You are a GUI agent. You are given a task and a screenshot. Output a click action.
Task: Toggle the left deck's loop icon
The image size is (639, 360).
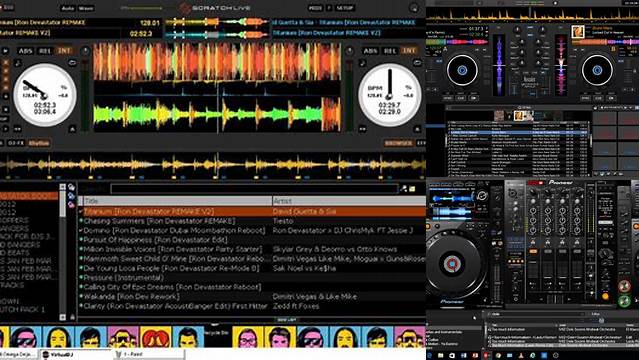72,63
